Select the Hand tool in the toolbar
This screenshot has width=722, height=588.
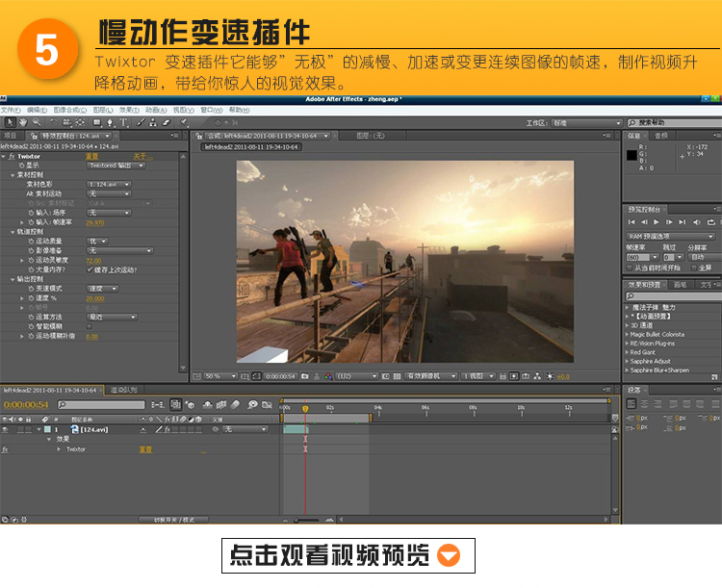coord(22,123)
